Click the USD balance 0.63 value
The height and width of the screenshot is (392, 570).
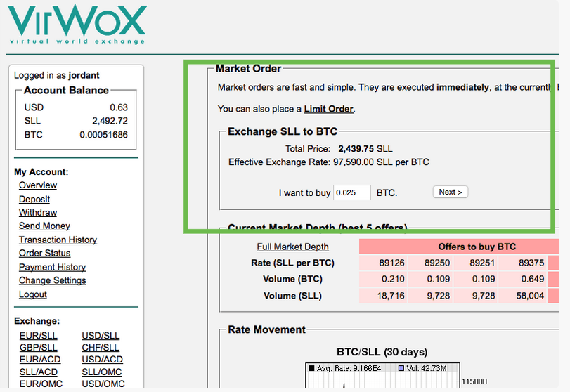119,107
